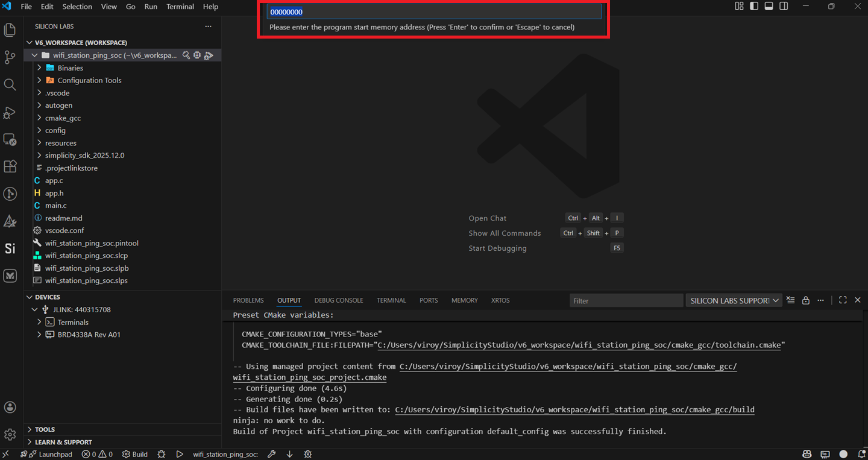Viewport: 868px width, 460px height.
Task: Open the Silicon Labs extension sidebar
Action: click(10, 248)
